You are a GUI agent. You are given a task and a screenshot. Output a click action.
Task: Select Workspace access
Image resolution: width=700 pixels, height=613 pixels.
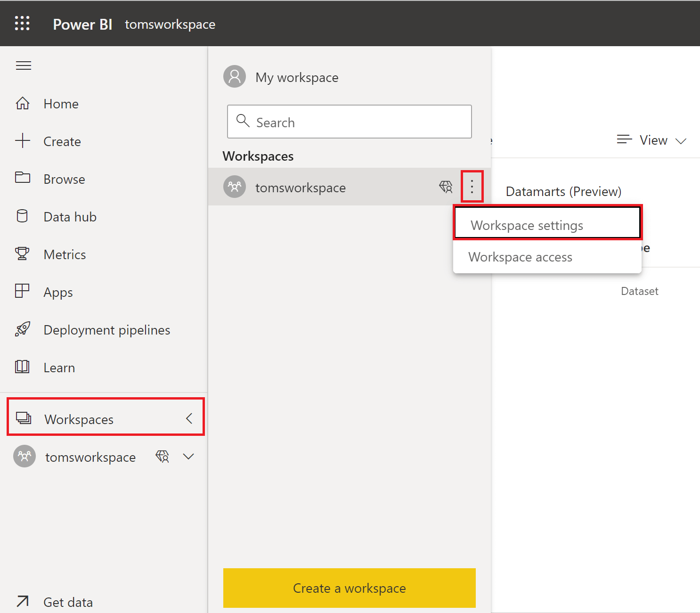click(x=520, y=257)
